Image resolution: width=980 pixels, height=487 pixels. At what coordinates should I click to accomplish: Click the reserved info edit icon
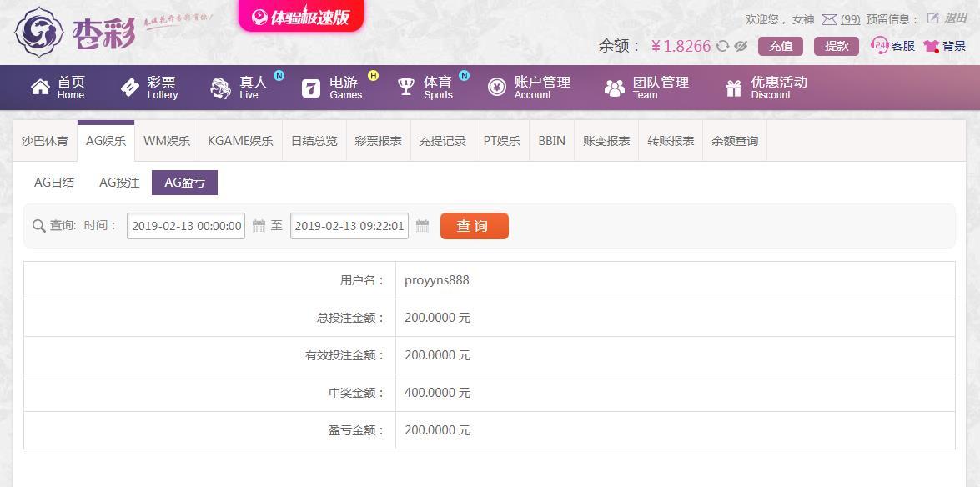pos(933,18)
